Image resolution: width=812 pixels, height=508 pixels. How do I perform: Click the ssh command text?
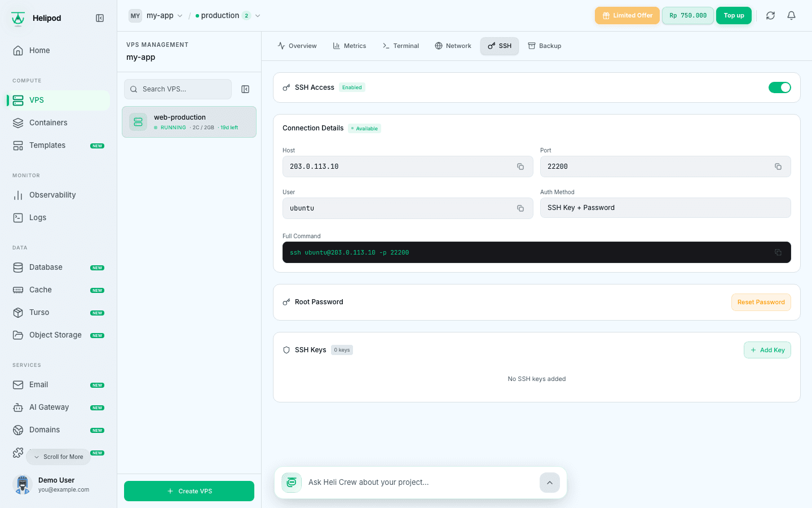point(349,252)
